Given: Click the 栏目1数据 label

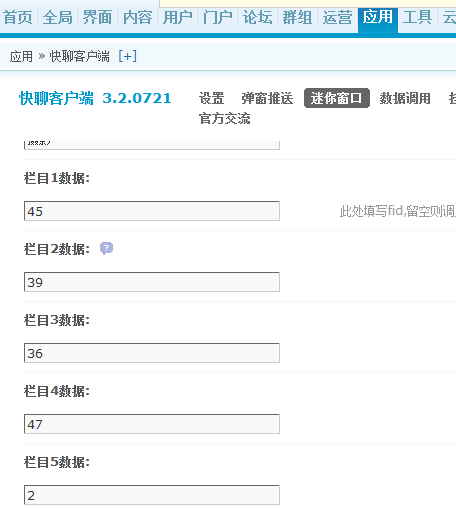Looking at the screenshot, I should tap(57, 178).
